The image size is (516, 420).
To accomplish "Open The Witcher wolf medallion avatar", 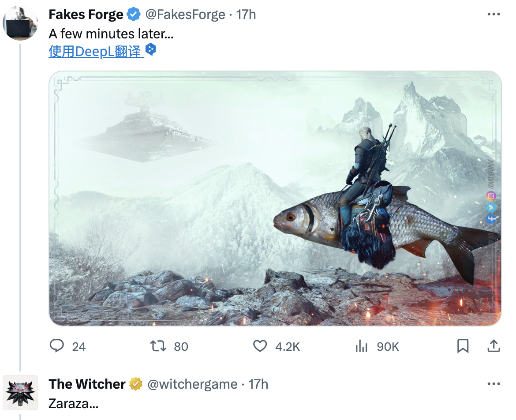I will pos(20,393).
